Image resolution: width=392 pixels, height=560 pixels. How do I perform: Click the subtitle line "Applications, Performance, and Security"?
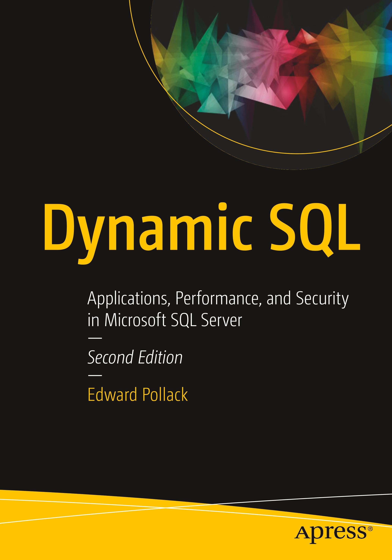tap(218, 300)
